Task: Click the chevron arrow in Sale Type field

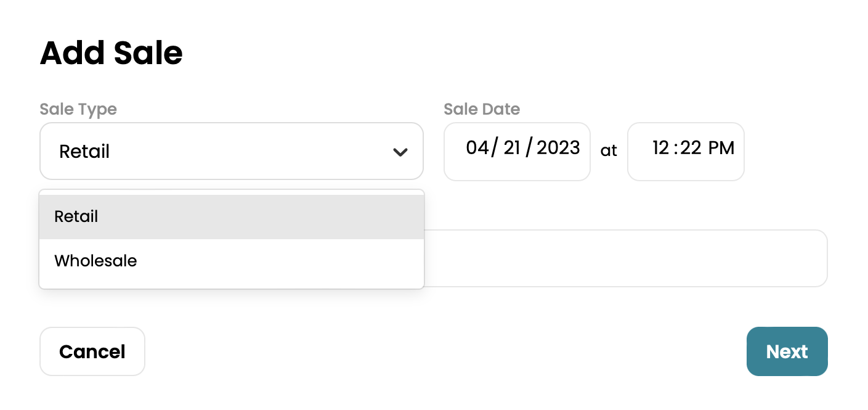Action: (x=400, y=152)
